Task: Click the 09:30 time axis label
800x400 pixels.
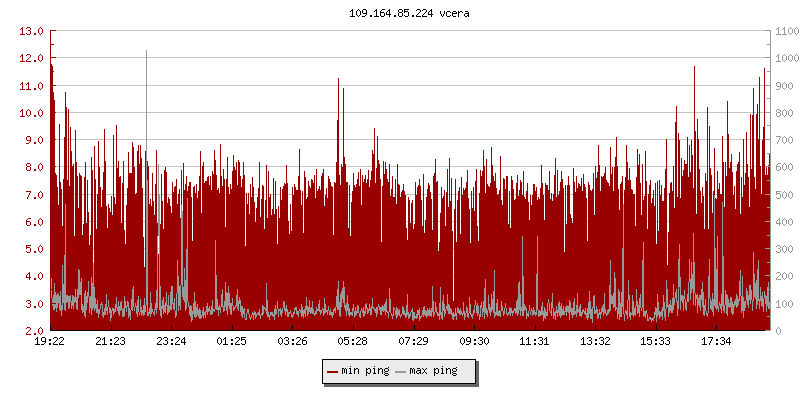Action: [x=474, y=341]
